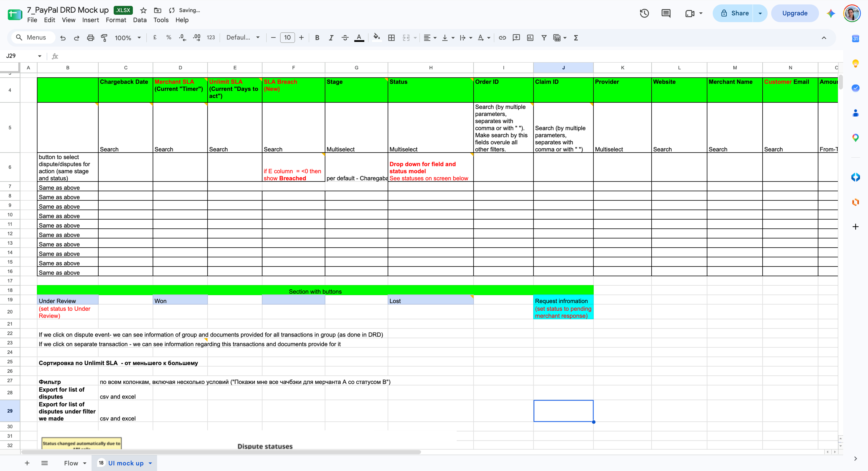The width and height of the screenshot is (868, 471).
Task: Open the zoom 100% dropdown
Action: click(128, 38)
